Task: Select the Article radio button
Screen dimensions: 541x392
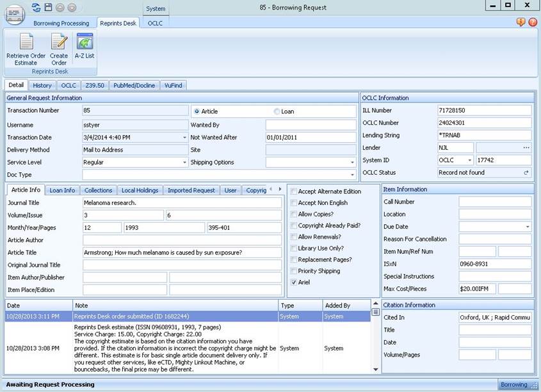Action: (x=197, y=110)
